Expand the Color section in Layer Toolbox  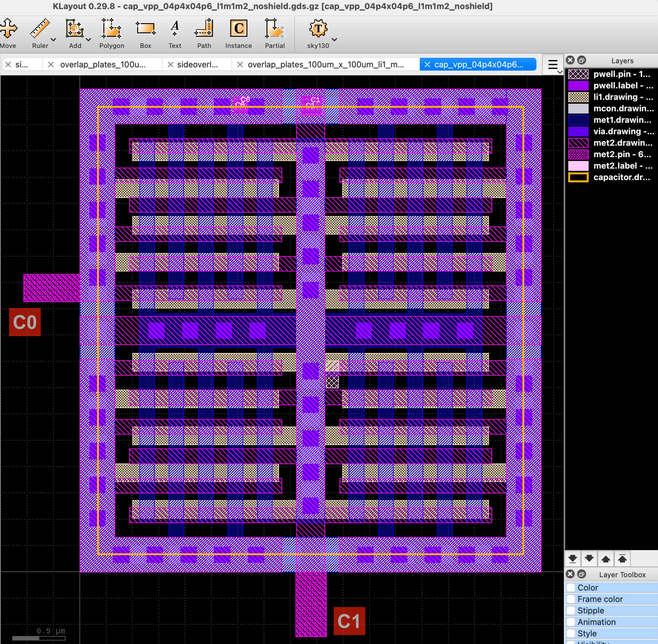611,588
